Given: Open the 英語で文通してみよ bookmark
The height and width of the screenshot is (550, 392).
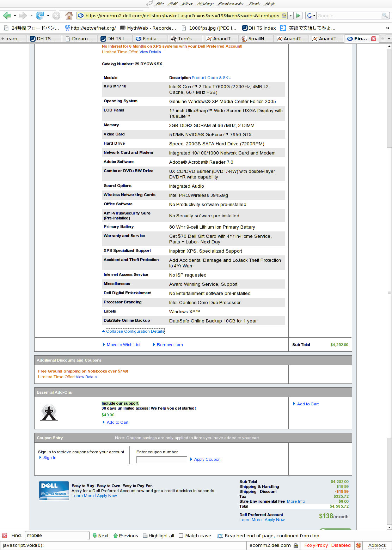Looking at the screenshot, I should (x=308, y=28).
